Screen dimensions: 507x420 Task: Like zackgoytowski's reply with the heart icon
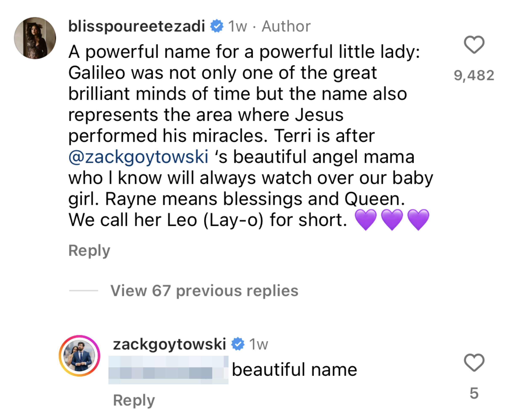coord(474,363)
